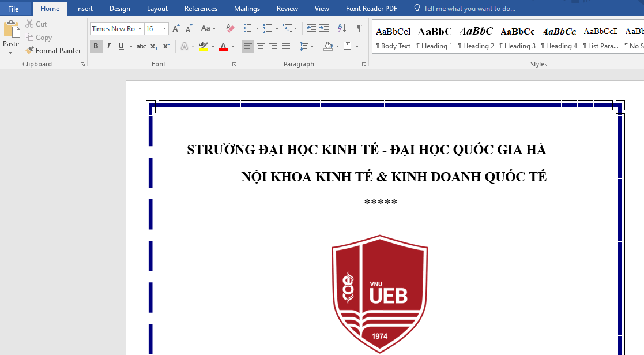Switch to the Review tab
The image size is (644, 355).
287,9
